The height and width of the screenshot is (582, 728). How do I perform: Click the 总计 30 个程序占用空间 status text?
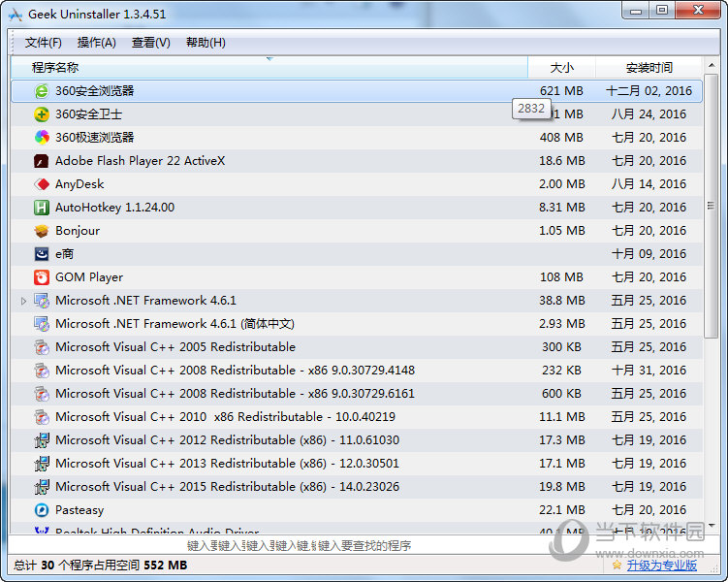click(x=100, y=566)
